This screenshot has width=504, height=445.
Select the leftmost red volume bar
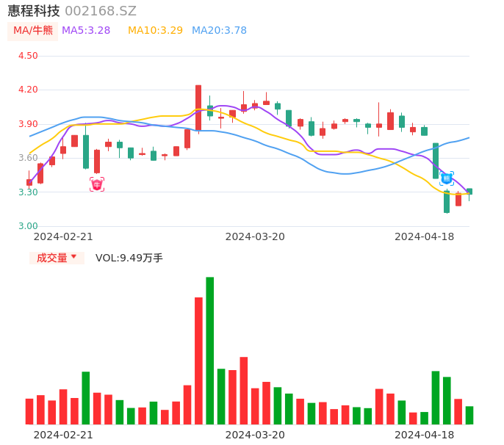[29, 411]
